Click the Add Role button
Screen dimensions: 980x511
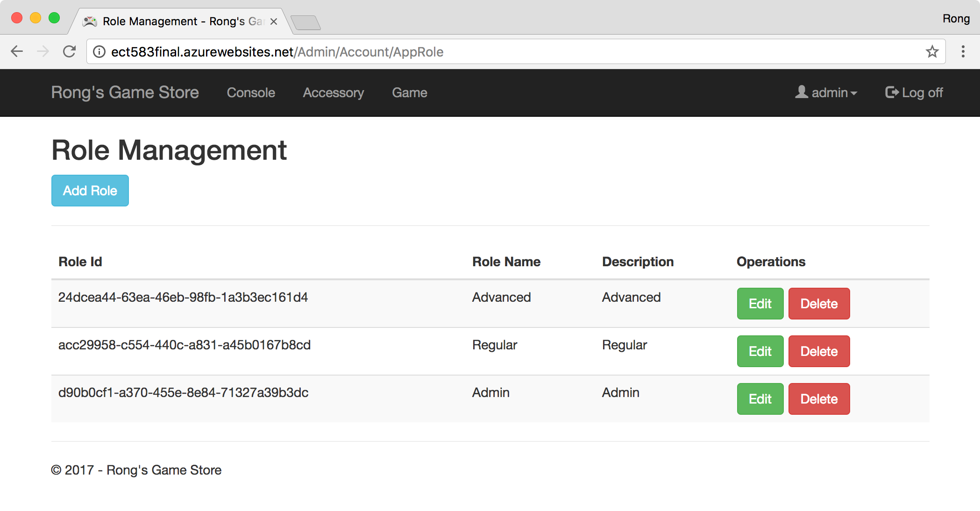(90, 191)
